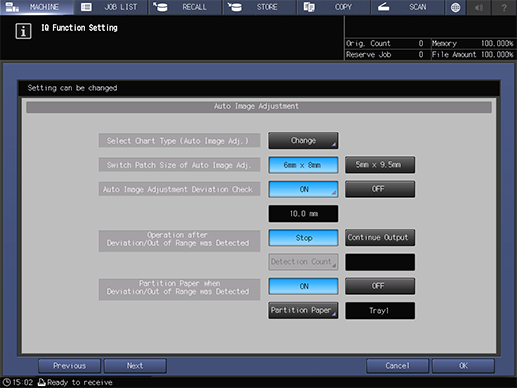The image size is (517, 388).
Task: Click the 'Setting can be changed' message
Action: click(x=72, y=88)
